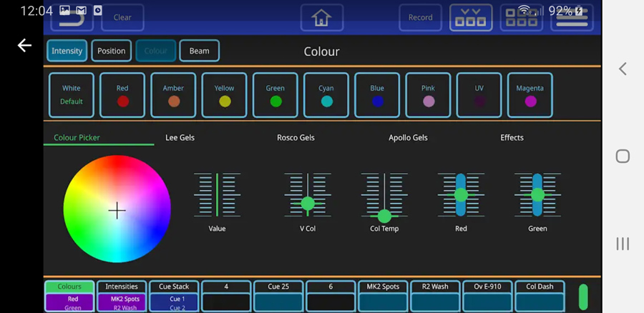Apply the Green colour palette
The width and height of the screenshot is (644, 313).
275,95
